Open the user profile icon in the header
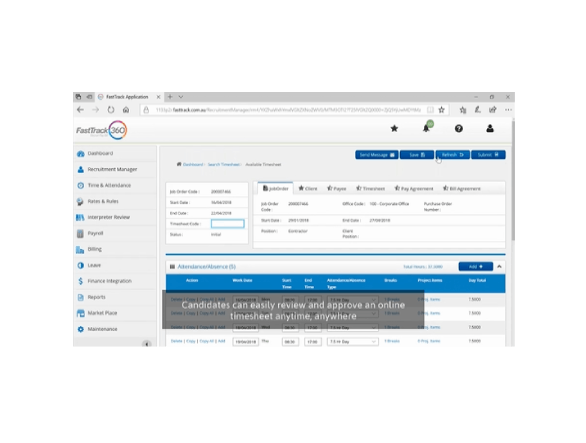Screen dimensions: 586x443 click(490, 129)
